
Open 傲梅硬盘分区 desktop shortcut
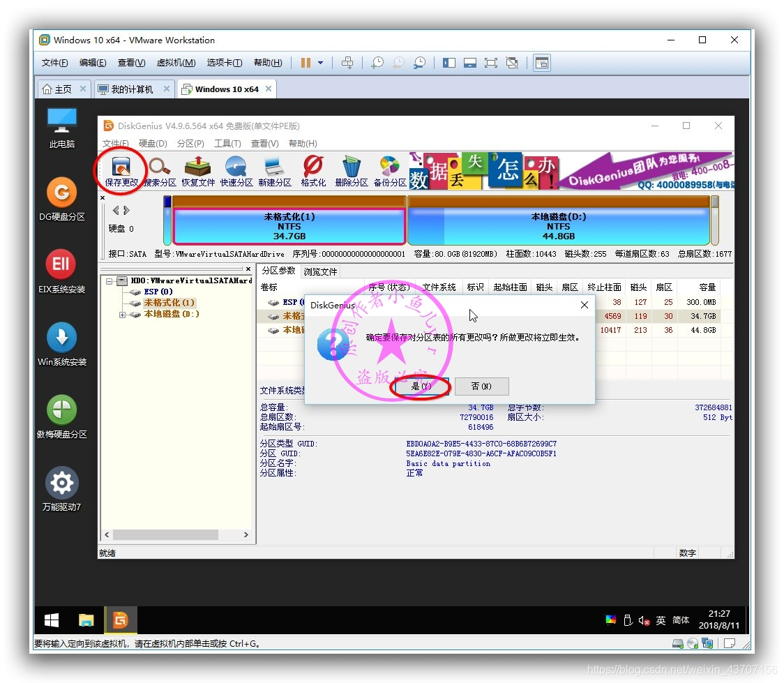[62, 416]
